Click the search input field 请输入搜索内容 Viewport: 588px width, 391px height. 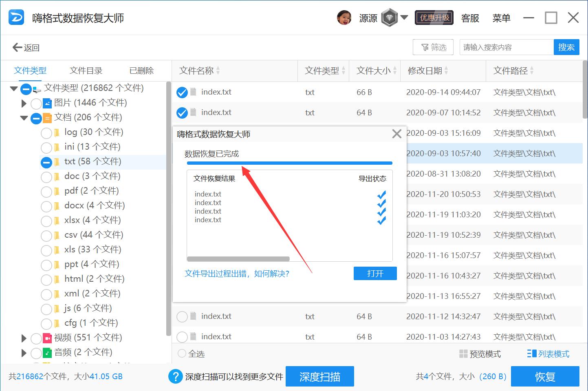[x=505, y=47]
